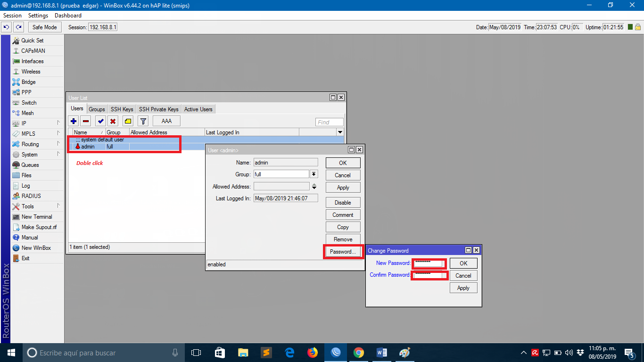Click the New Password input field
This screenshot has width=644, height=362.
pyautogui.click(x=428, y=263)
